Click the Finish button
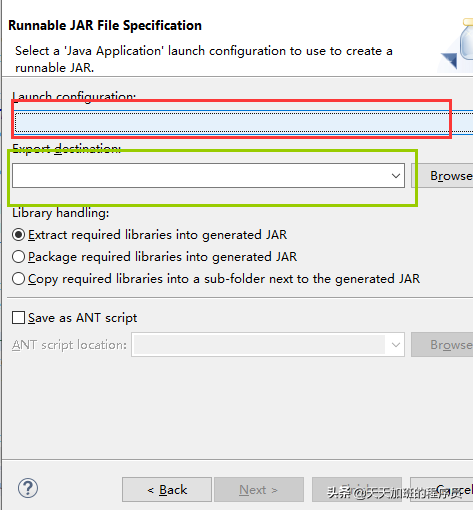Viewport: 473px width, 510px height. (x=357, y=490)
